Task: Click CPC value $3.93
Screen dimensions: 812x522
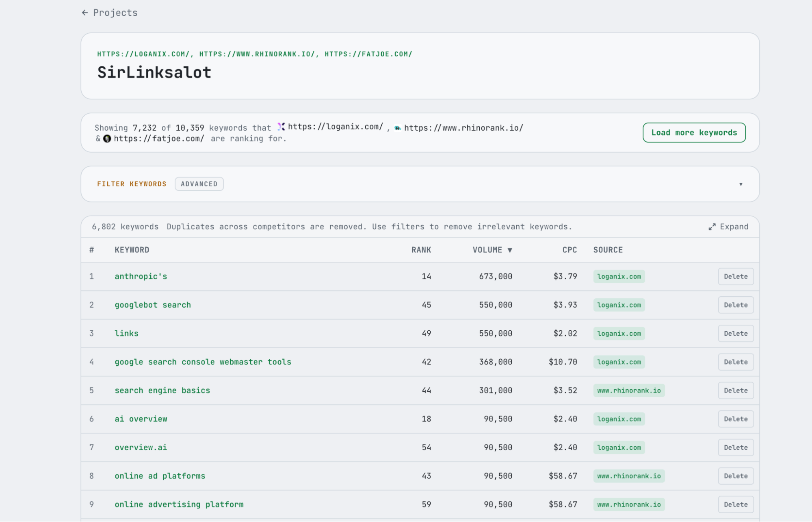Action: click(x=565, y=305)
